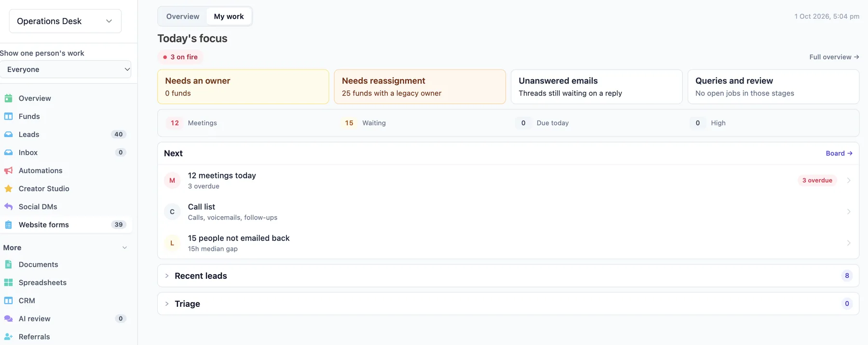Click the Automations megaphone icon
The width and height of the screenshot is (868, 345).
tap(8, 171)
